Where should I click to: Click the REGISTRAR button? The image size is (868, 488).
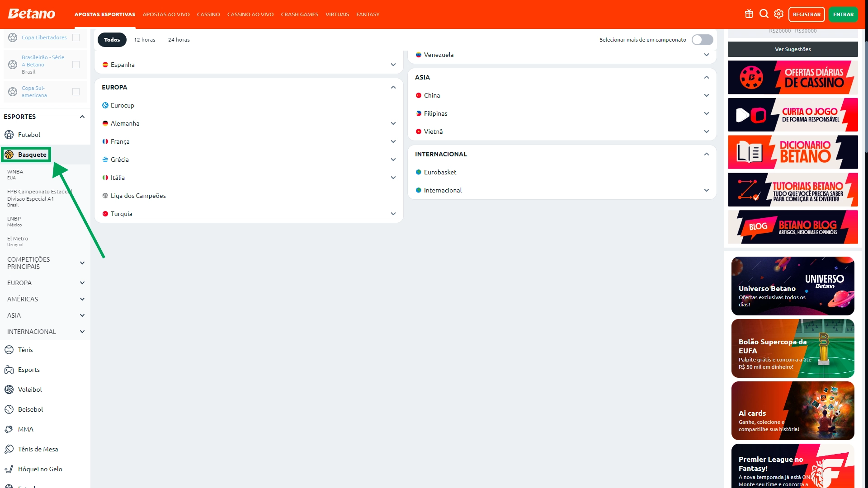807,14
